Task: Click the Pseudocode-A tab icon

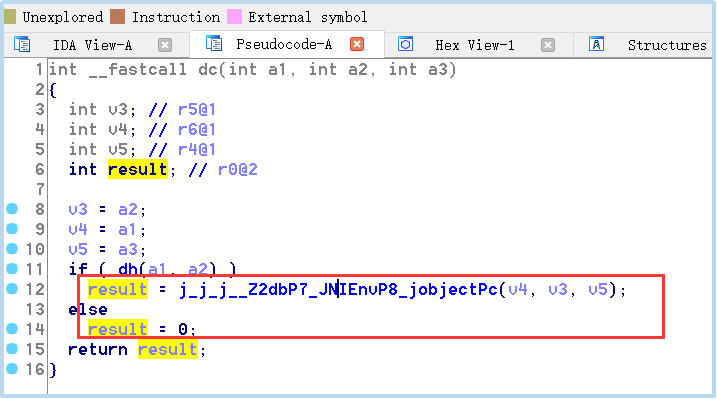Action: [x=214, y=44]
